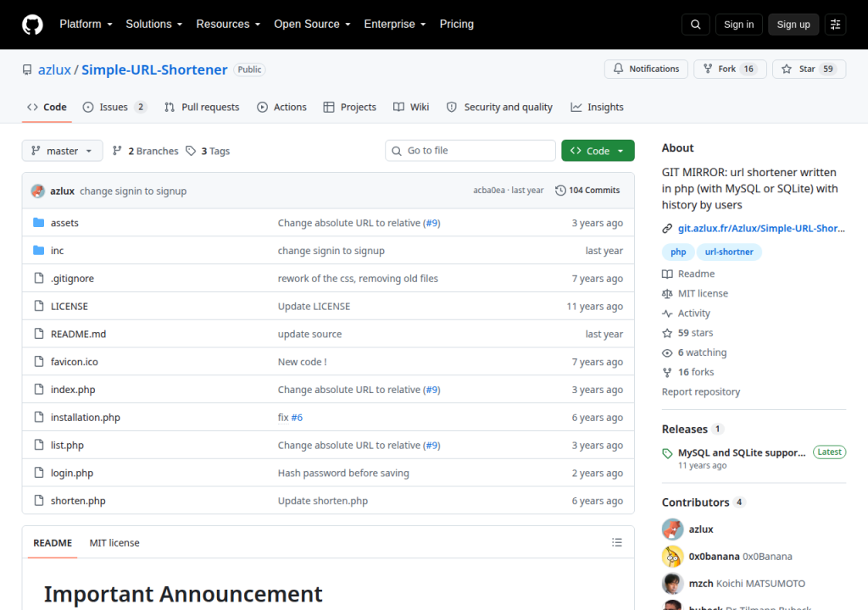Expand the Platform menu

(x=86, y=25)
